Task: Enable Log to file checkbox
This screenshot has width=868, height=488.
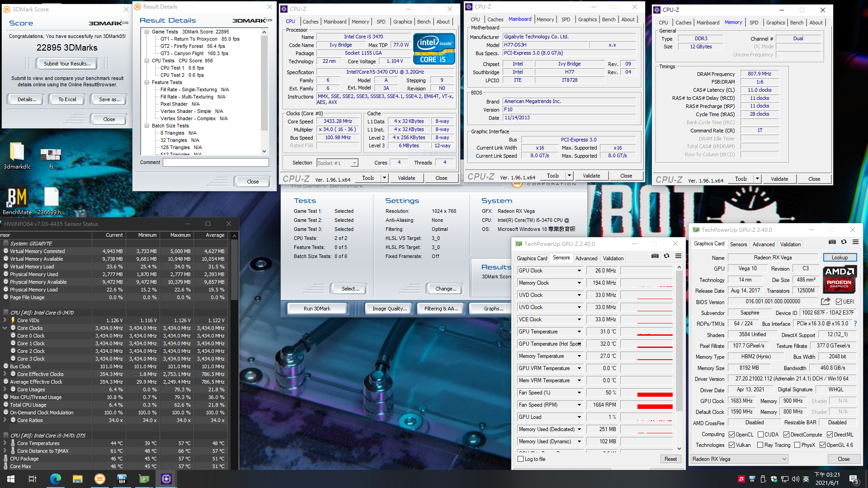Action: [521, 459]
